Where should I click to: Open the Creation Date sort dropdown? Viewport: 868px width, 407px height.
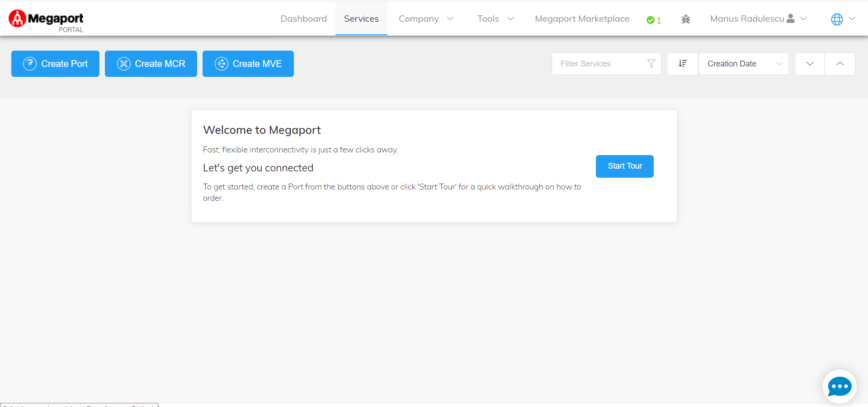(744, 64)
